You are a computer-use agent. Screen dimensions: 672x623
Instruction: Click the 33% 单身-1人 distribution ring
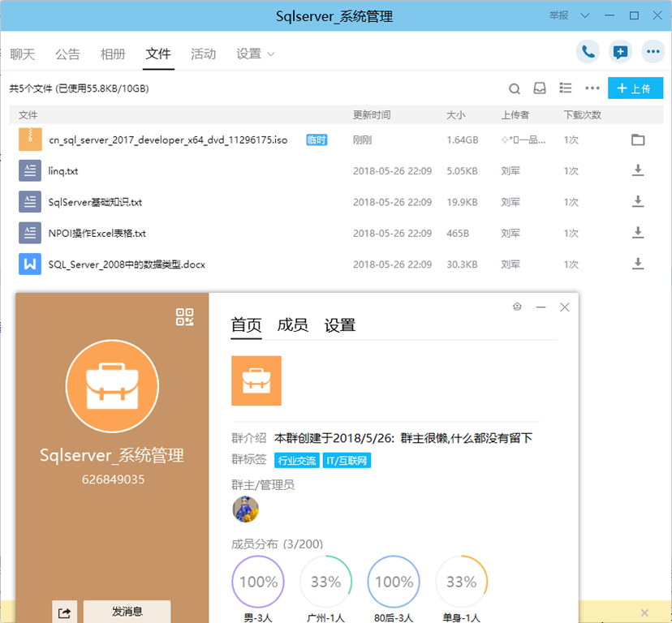coord(461,582)
